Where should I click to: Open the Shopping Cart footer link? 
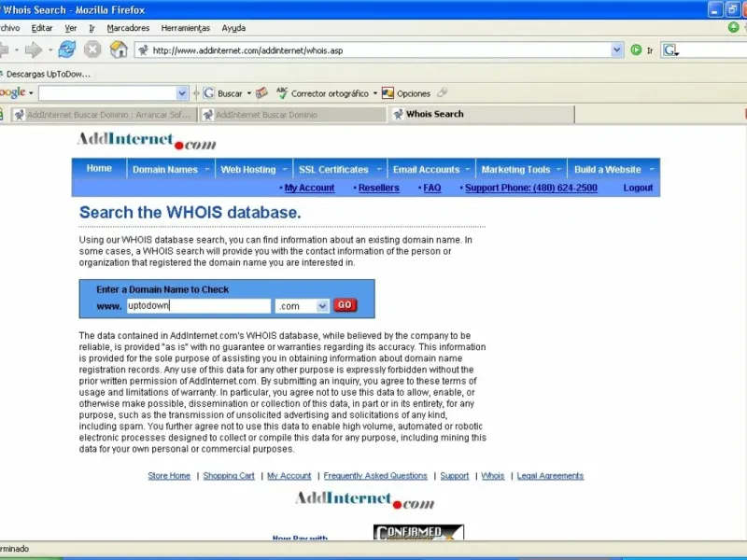[x=229, y=476]
